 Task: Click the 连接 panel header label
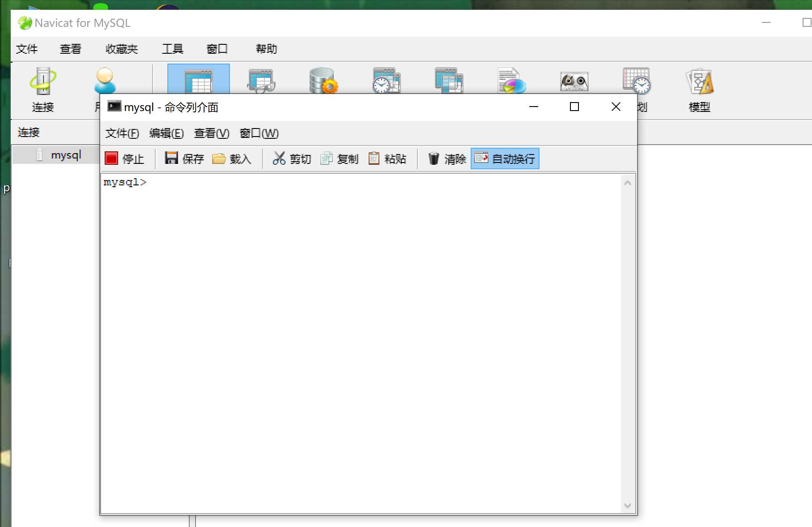click(x=29, y=132)
